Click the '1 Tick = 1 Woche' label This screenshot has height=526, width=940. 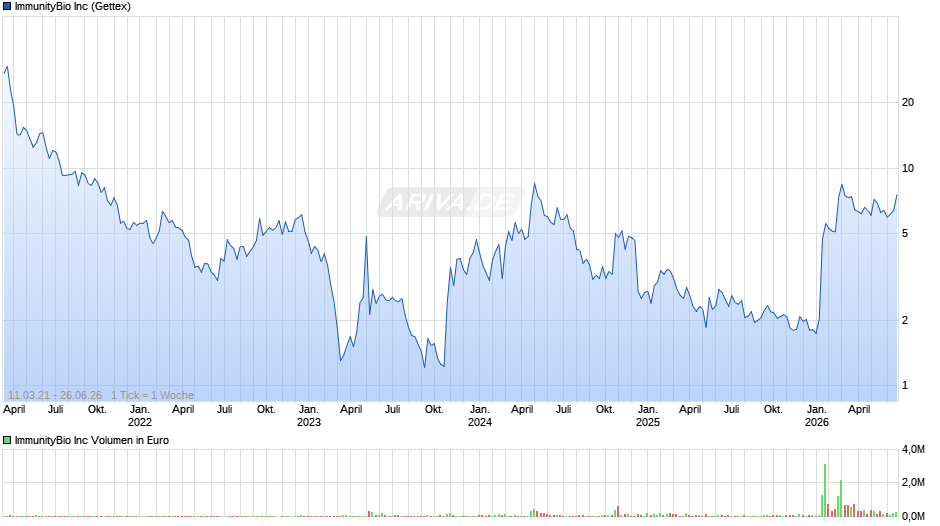[x=152, y=395]
